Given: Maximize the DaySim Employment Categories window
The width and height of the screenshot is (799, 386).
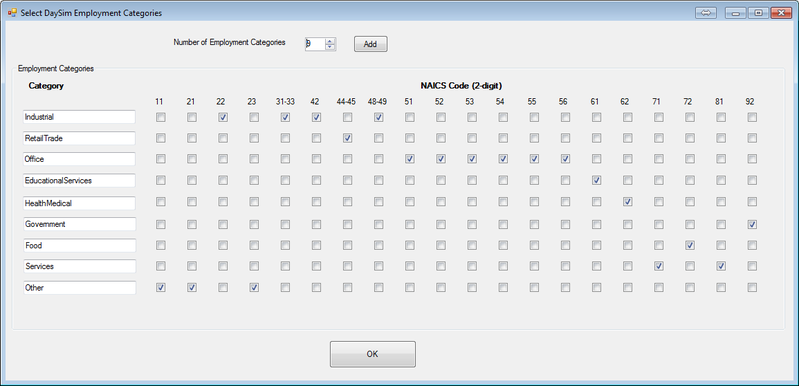Looking at the screenshot, I should click(x=758, y=13).
